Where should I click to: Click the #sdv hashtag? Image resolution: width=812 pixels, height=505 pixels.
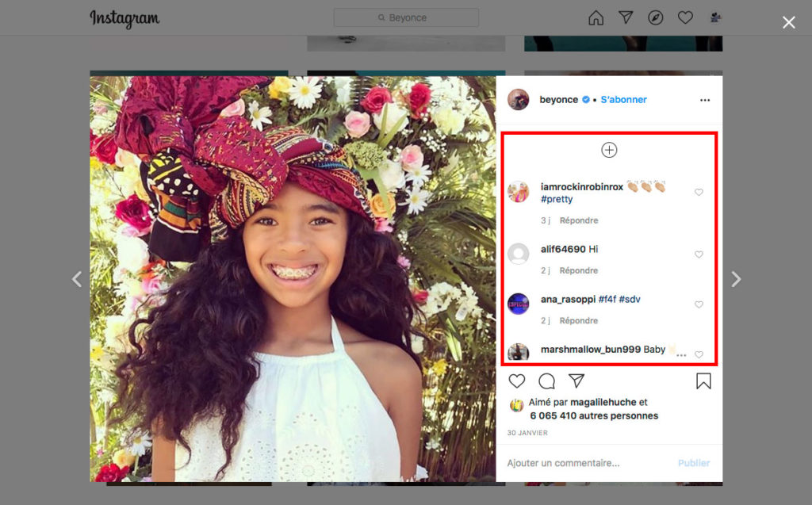click(630, 300)
